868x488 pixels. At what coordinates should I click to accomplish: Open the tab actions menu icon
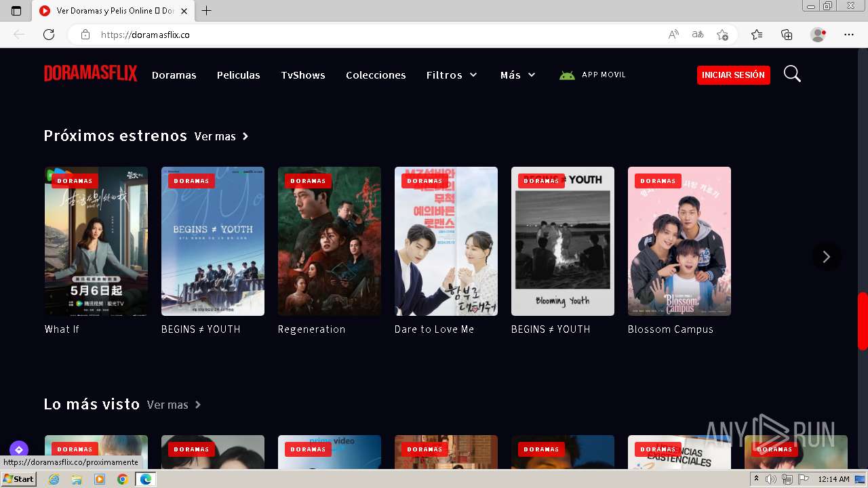click(x=16, y=11)
